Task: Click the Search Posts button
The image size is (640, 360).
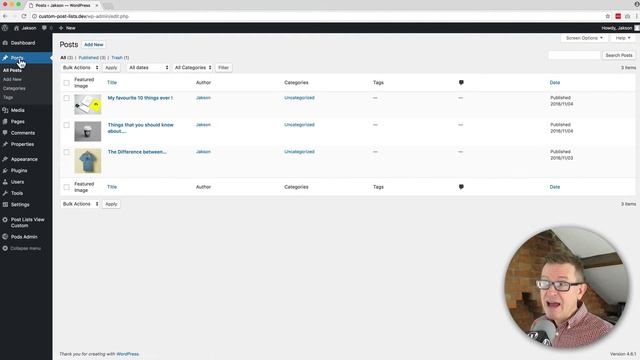Action: coord(619,55)
